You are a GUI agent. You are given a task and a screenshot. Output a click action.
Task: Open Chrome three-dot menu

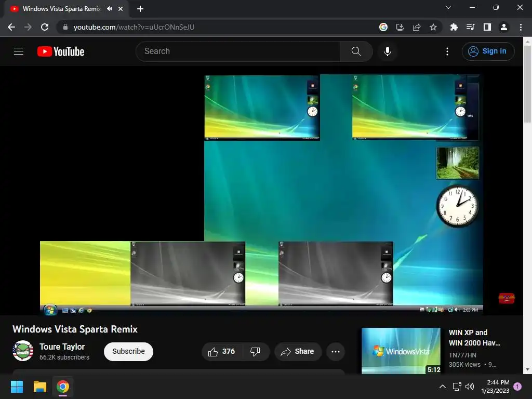click(521, 27)
